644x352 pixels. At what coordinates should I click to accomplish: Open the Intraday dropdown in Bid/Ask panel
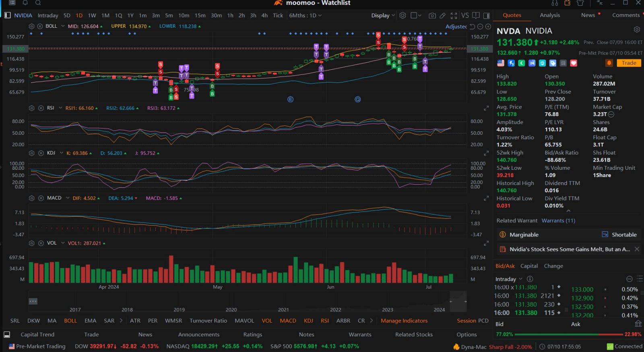point(509,279)
